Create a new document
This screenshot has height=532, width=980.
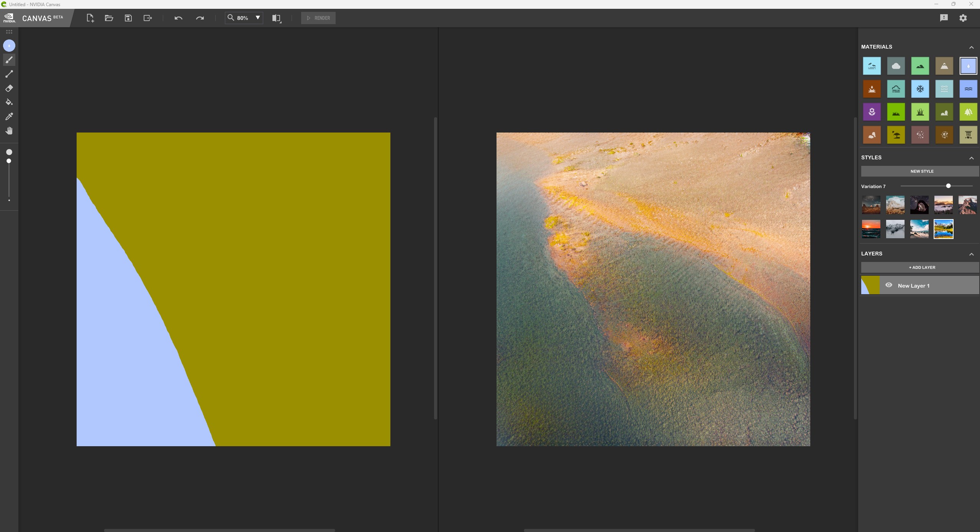pyautogui.click(x=90, y=18)
